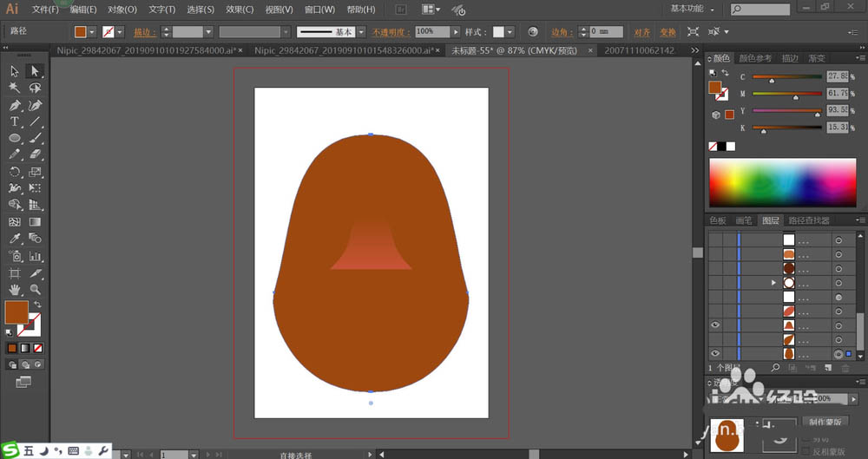Select the Line Segment tool
The width and height of the screenshot is (868, 459).
35,121
